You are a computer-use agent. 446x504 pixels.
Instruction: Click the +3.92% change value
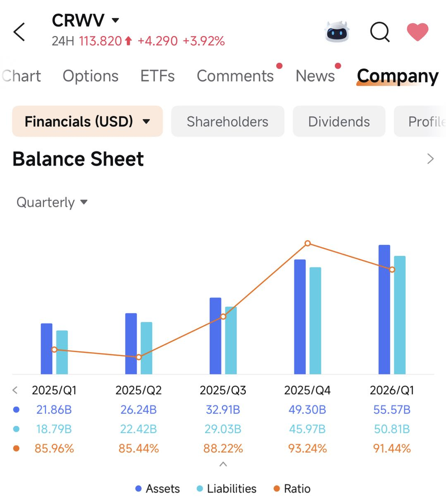pyautogui.click(x=203, y=41)
